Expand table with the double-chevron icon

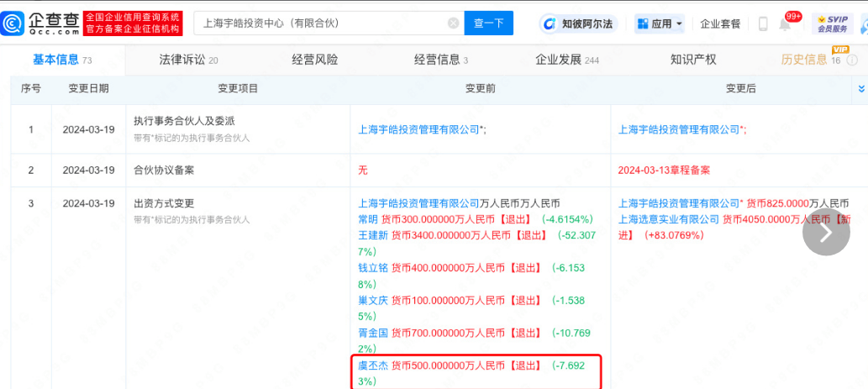pos(860,89)
